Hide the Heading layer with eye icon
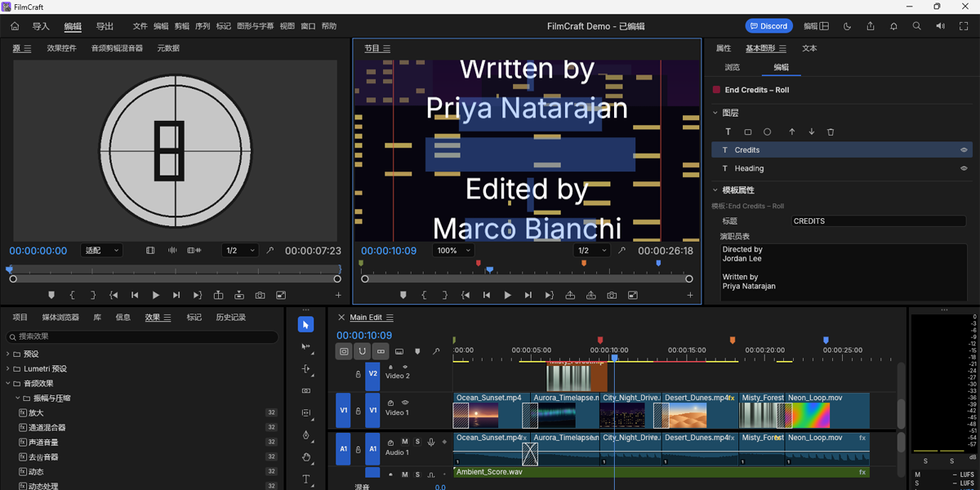 coord(964,168)
